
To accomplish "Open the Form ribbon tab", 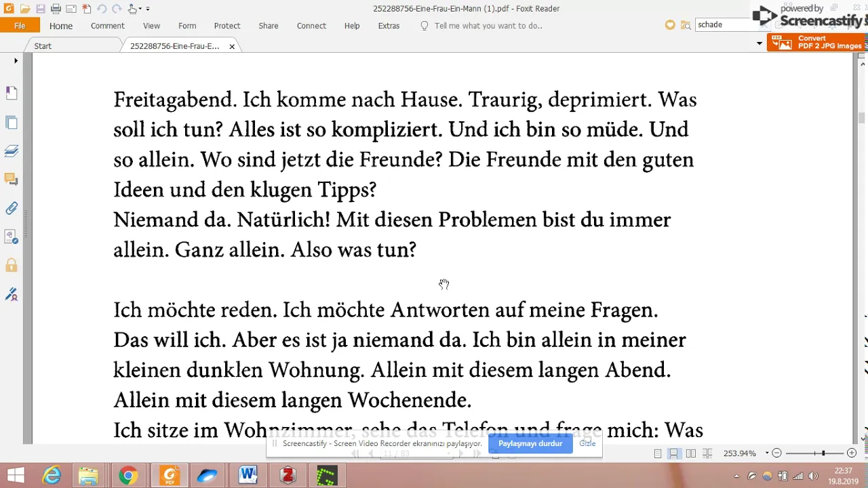I will [x=187, y=26].
